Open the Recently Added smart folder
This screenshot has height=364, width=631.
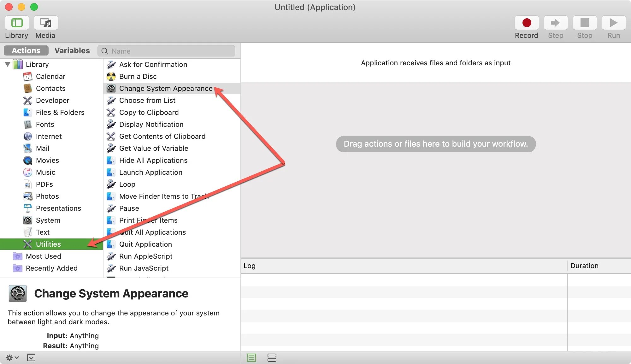51,268
